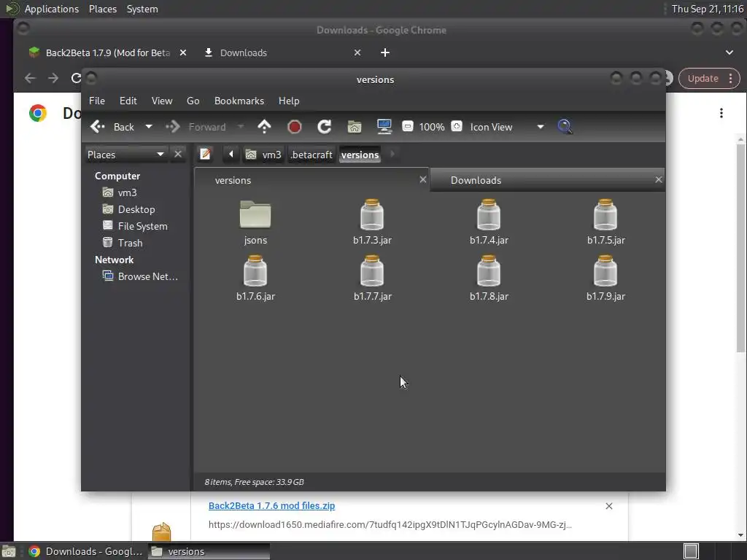This screenshot has width=747, height=560.
Task: Open Chrome tab search chevron
Action: click(x=729, y=52)
